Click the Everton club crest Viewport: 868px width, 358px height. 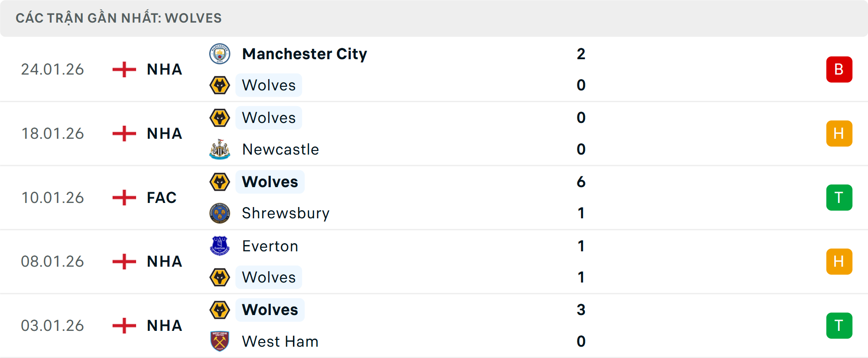pos(220,246)
